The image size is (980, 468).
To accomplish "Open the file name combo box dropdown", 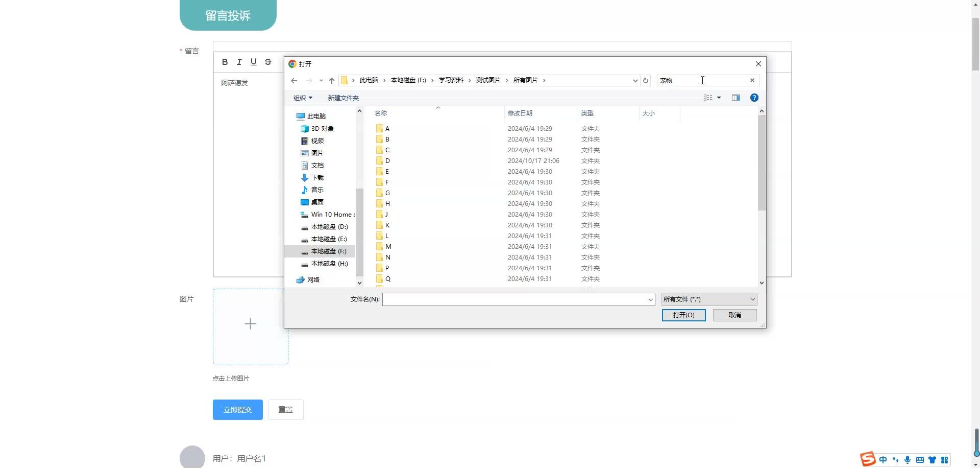I will [x=651, y=299].
